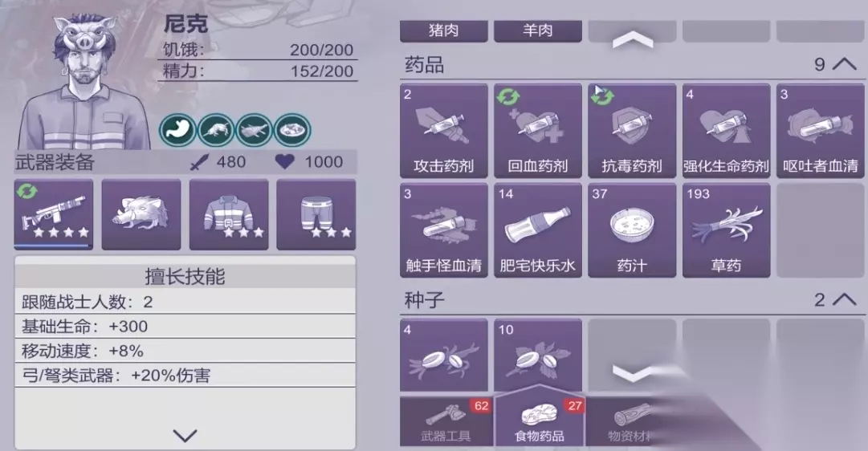
Task: Select the 强化生命药剂 item
Action: pos(726,131)
